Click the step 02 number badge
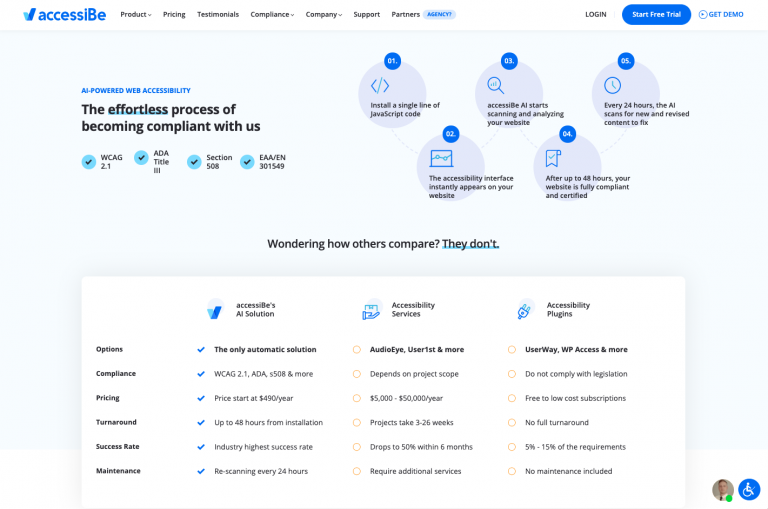 tap(451, 134)
